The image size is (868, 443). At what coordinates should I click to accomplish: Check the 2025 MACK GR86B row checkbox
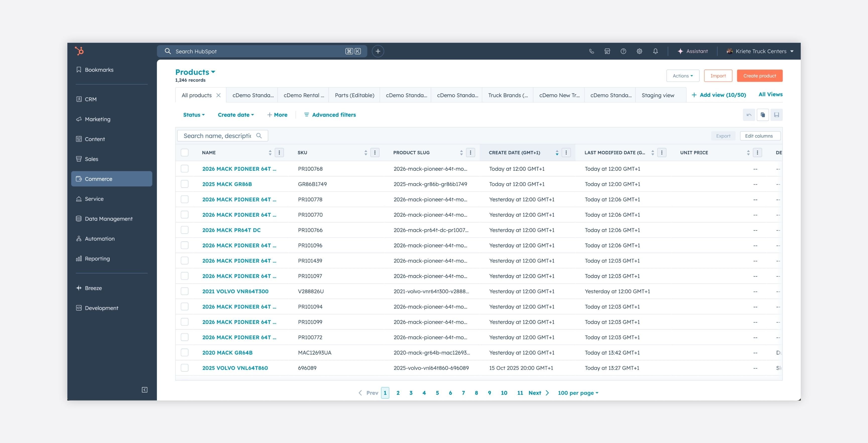coord(185,184)
